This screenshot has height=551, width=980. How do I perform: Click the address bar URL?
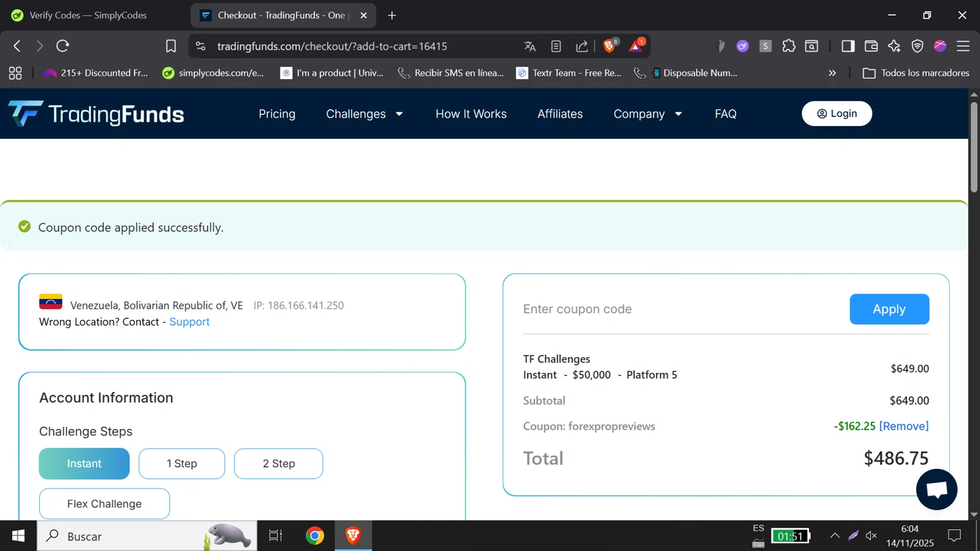click(332, 46)
